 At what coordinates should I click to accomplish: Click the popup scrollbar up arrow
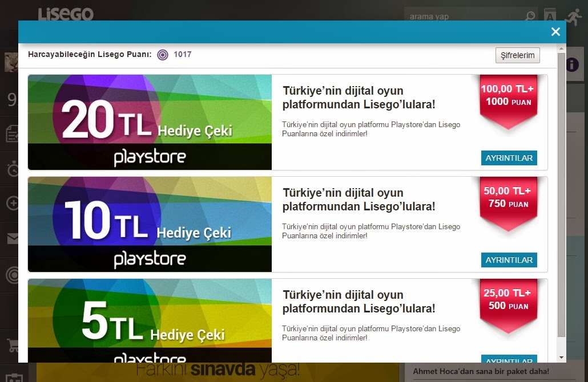coord(561,48)
